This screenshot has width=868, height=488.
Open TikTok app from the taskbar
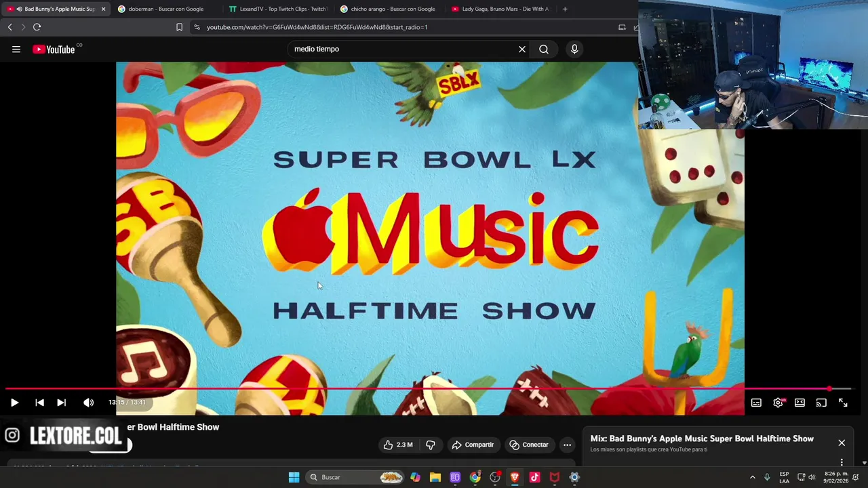coord(534,477)
